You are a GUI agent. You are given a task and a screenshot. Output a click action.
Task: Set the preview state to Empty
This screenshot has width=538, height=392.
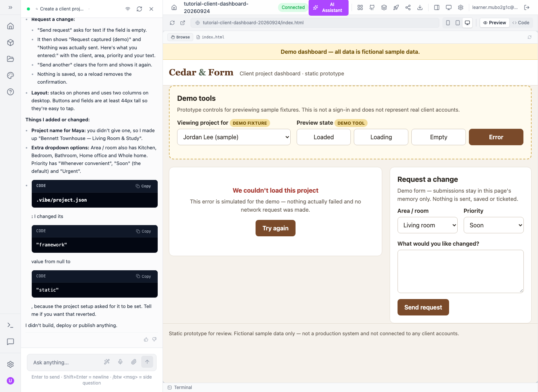pyautogui.click(x=439, y=137)
